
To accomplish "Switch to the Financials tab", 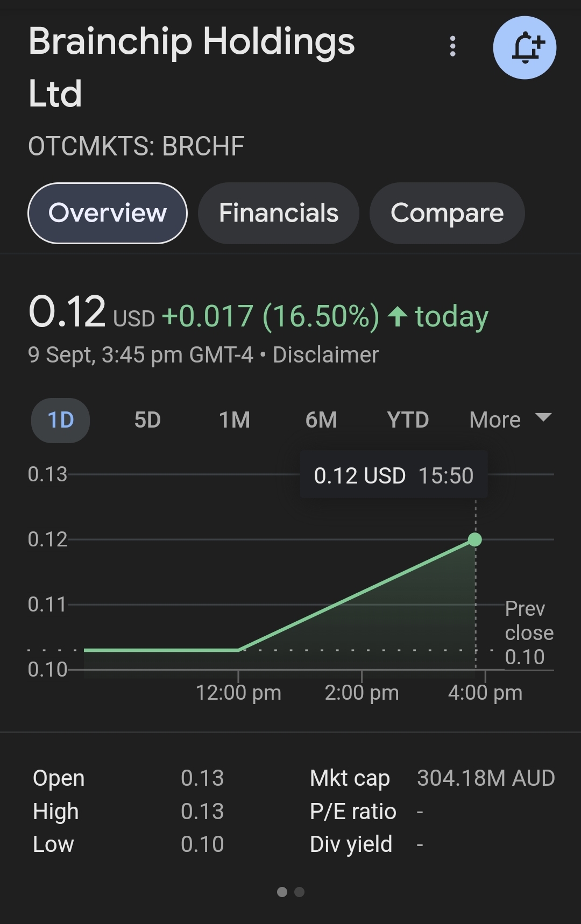I will pyautogui.click(x=279, y=213).
